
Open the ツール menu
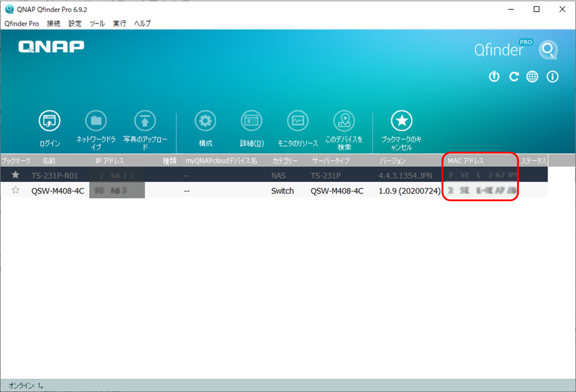tap(97, 23)
